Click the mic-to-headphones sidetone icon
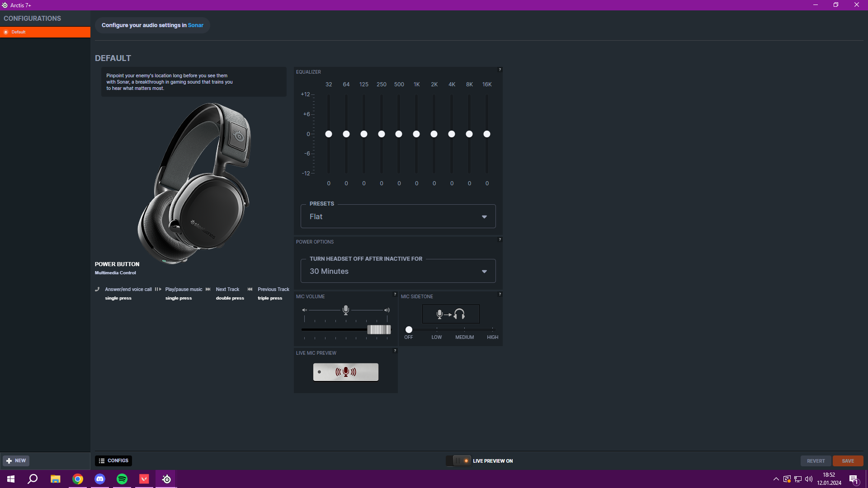Screen dimensions: 868x488 point(450,314)
